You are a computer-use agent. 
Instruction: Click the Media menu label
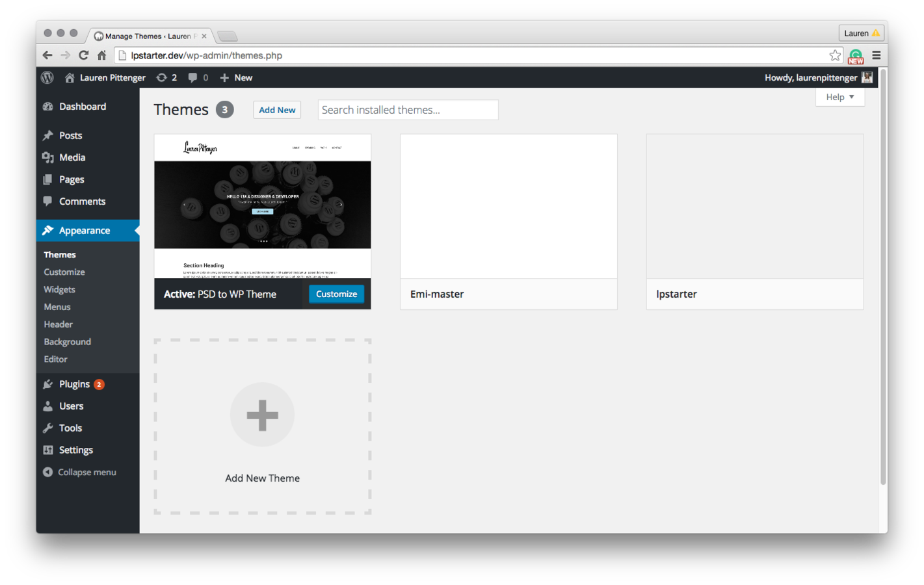tap(72, 157)
